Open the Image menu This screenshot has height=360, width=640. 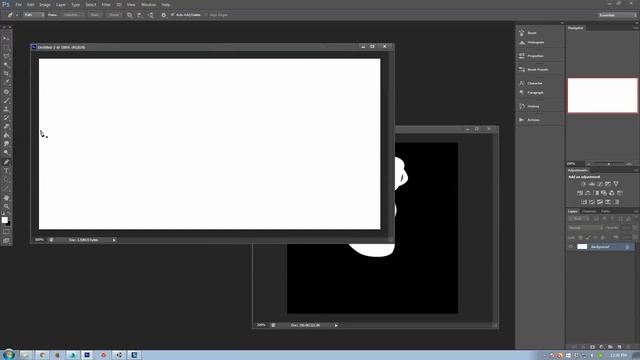(45, 4)
